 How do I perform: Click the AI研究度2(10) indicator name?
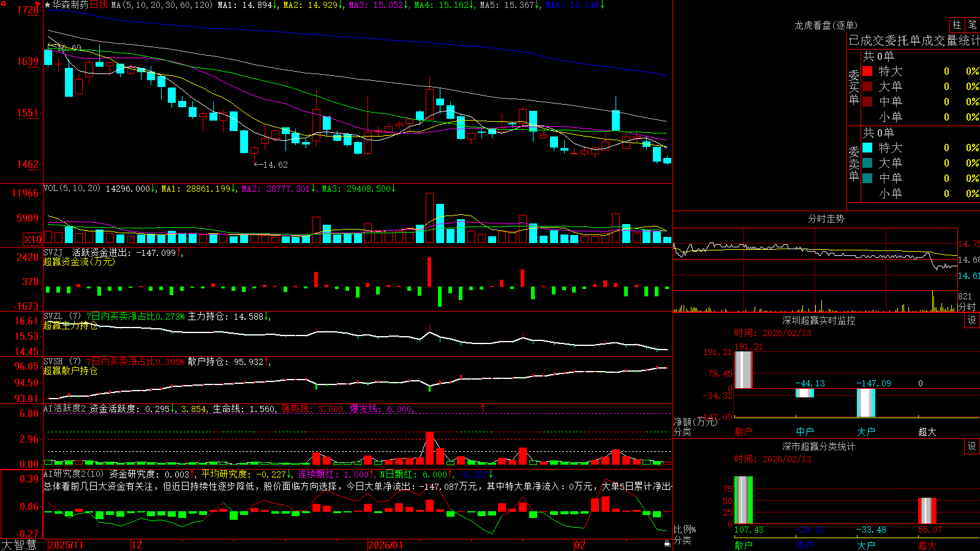(73, 474)
